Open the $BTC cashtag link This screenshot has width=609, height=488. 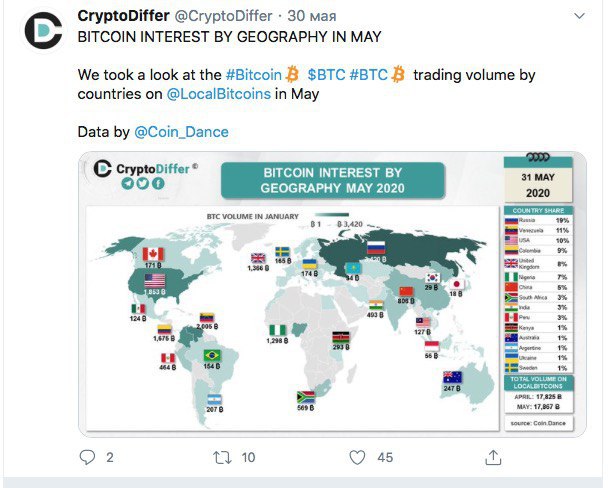click(325, 75)
